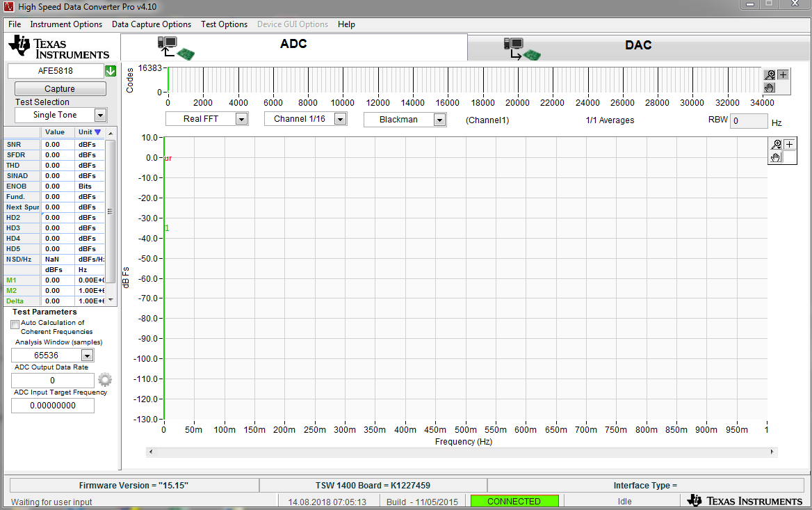Click the 1/1 Averages label
The height and width of the screenshot is (510, 812).
pyautogui.click(x=610, y=120)
